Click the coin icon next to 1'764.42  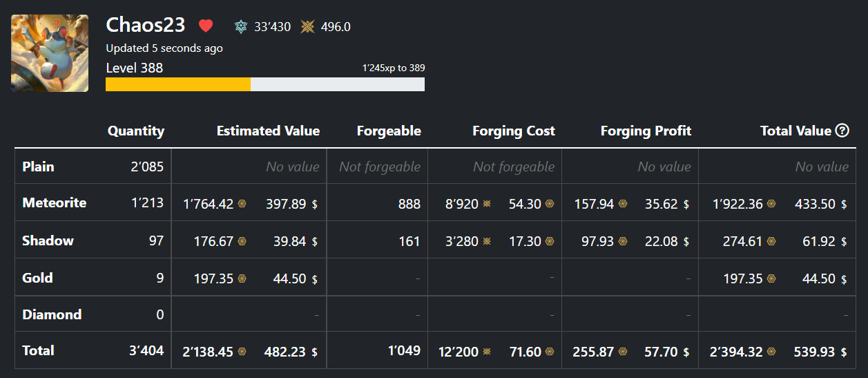[242, 204]
